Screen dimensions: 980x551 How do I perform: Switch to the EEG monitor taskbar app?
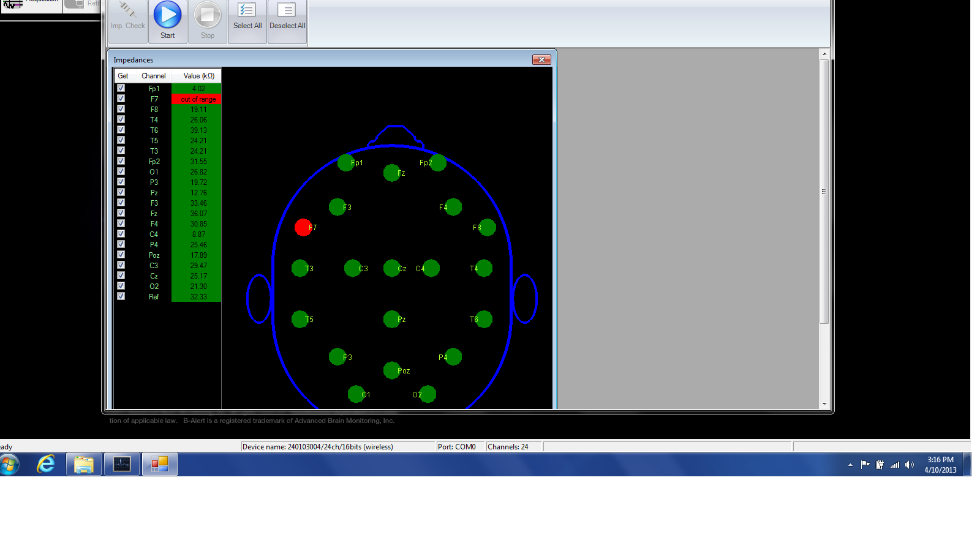[122, 465]
